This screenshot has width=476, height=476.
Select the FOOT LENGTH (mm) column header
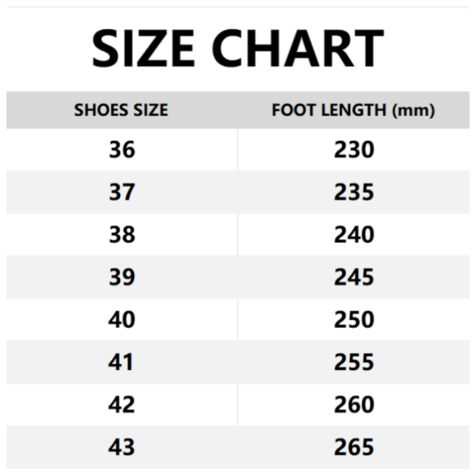tap(353, 110)
